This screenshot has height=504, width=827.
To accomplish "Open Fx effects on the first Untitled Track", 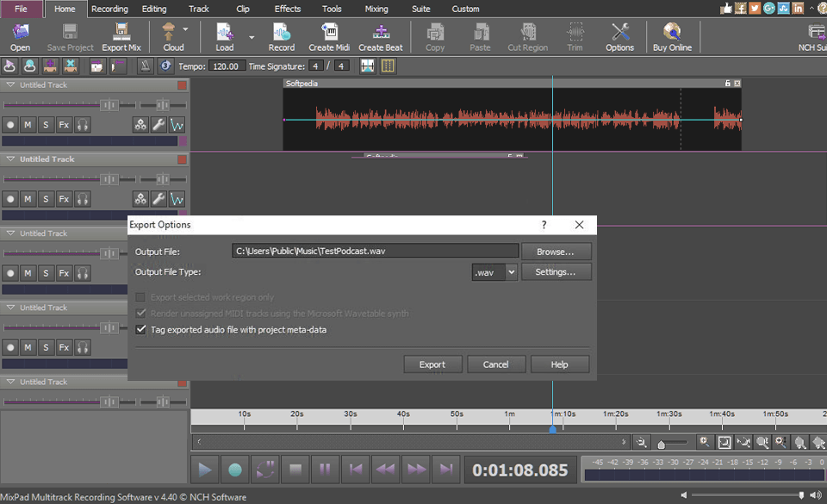I will point(63,124).
